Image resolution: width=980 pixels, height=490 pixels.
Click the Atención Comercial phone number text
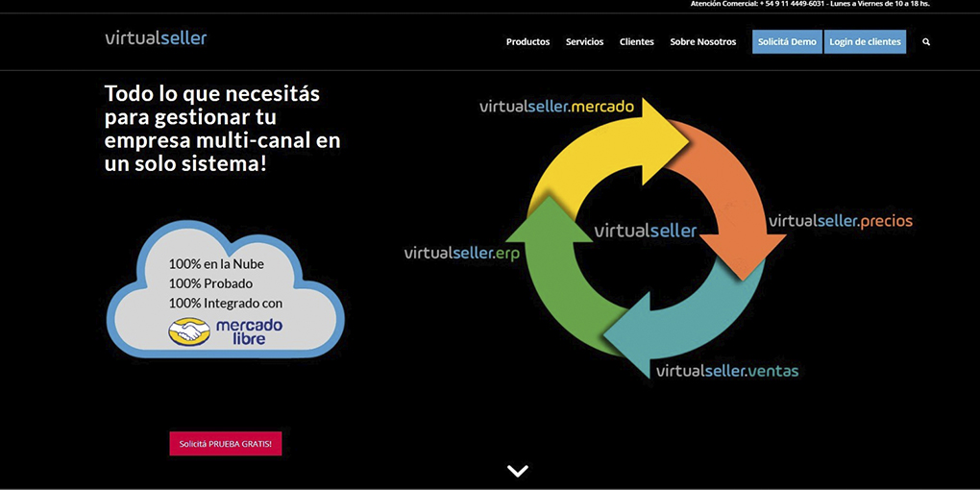(810, 4)
